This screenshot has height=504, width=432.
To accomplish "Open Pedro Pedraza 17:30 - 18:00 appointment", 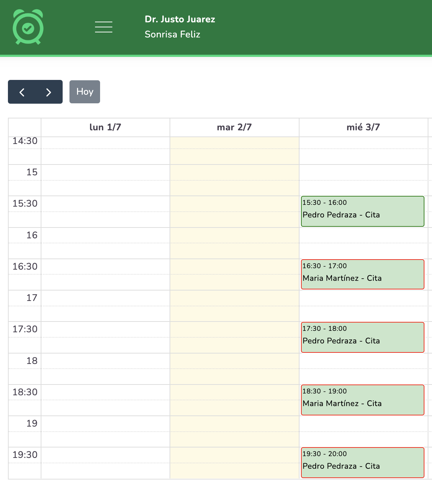I will pos(363,337).
